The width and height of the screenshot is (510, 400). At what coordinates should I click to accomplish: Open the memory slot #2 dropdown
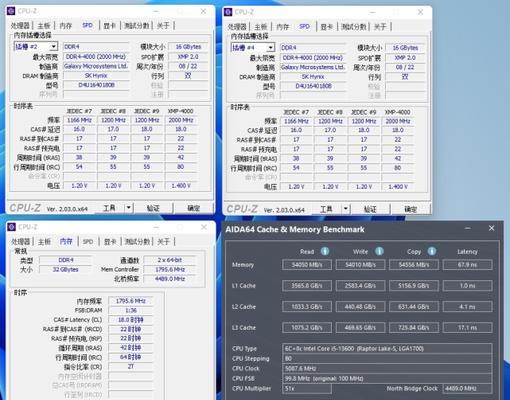click(53, 46)
